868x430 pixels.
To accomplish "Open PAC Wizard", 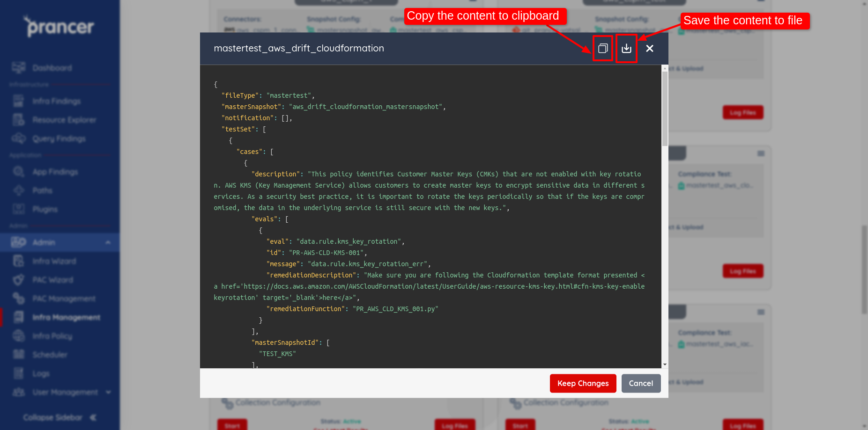I will coord(52,280).
